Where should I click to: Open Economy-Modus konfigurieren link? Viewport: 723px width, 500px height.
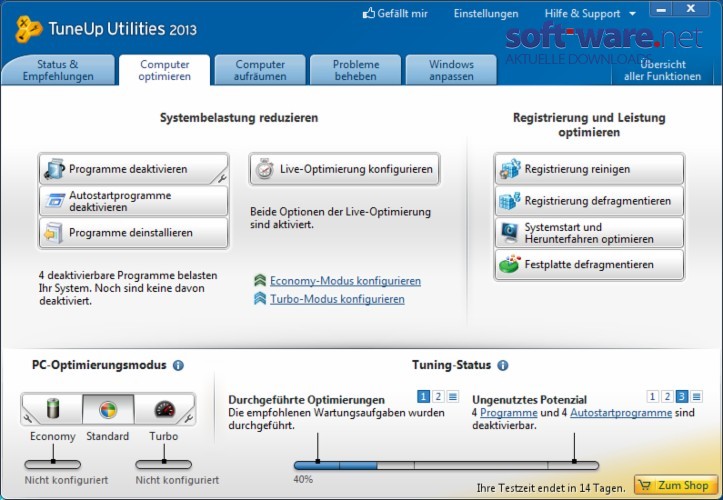[345, 280]
